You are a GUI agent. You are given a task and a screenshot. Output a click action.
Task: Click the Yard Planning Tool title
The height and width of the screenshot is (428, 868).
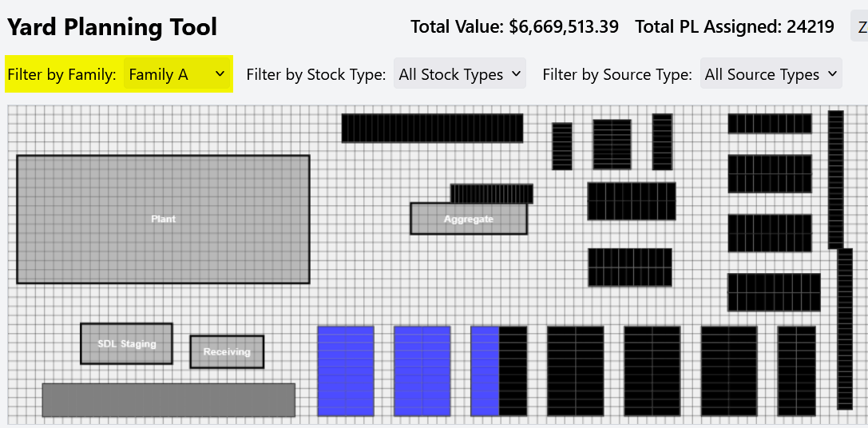pos(112,26)
